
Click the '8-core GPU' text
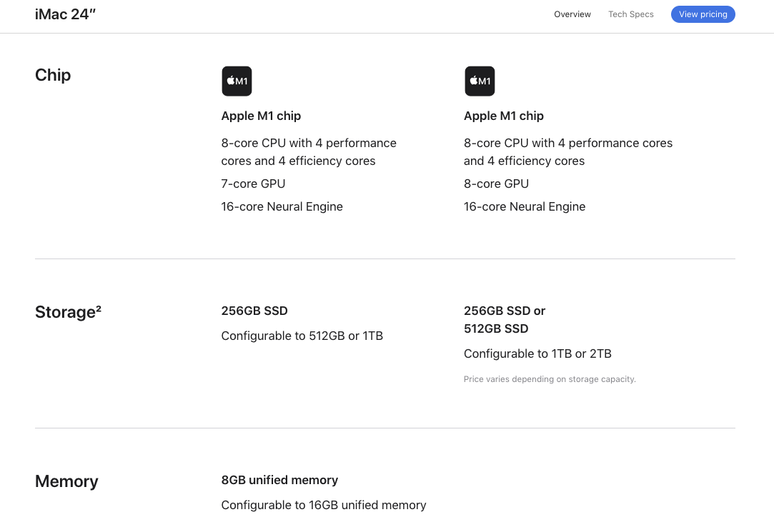(x=496, y=184)
